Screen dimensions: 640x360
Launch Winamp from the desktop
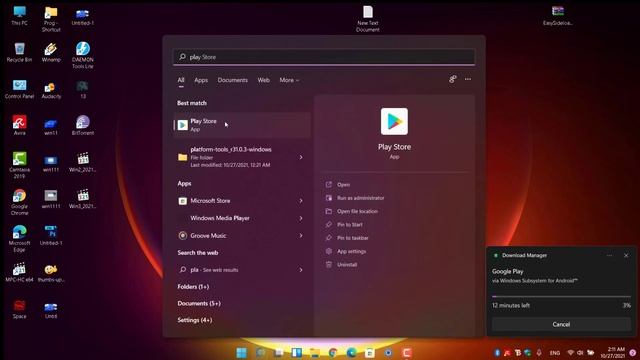tap(51, 52)
